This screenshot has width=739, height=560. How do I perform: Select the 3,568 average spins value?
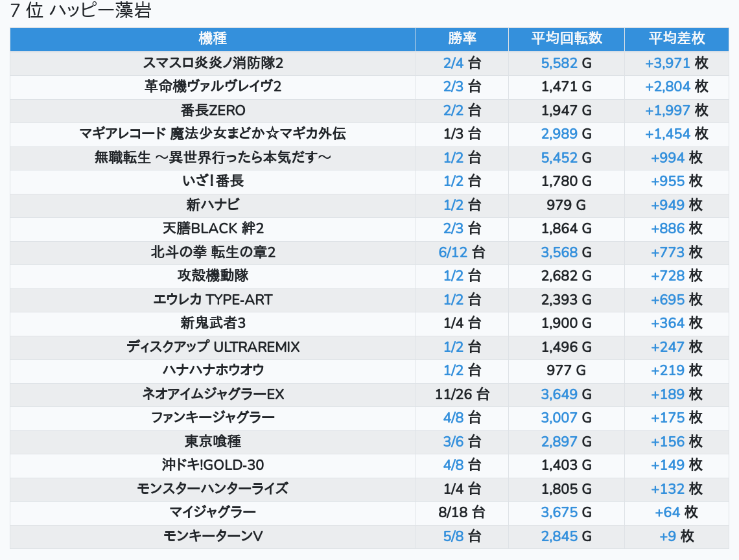(x=559, y=252)
